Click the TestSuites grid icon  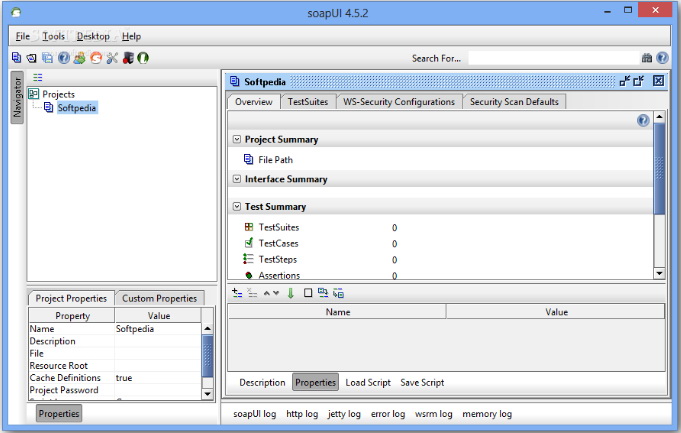coord(249,227)
